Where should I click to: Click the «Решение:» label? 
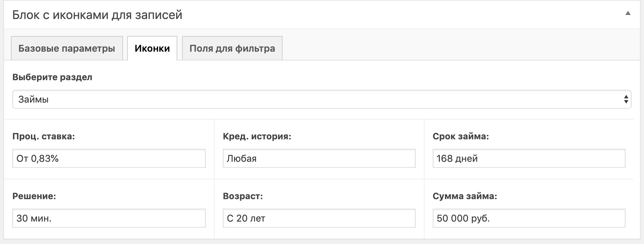point(34,196)
